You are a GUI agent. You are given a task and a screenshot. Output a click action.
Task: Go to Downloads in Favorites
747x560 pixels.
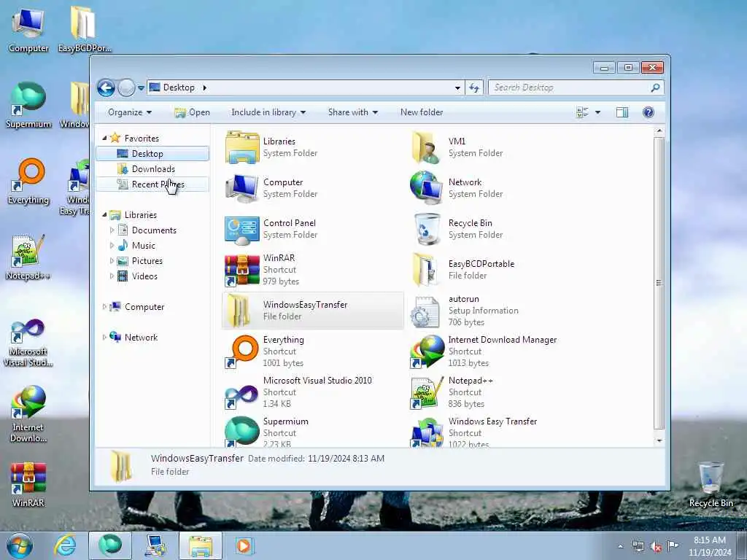152,169
